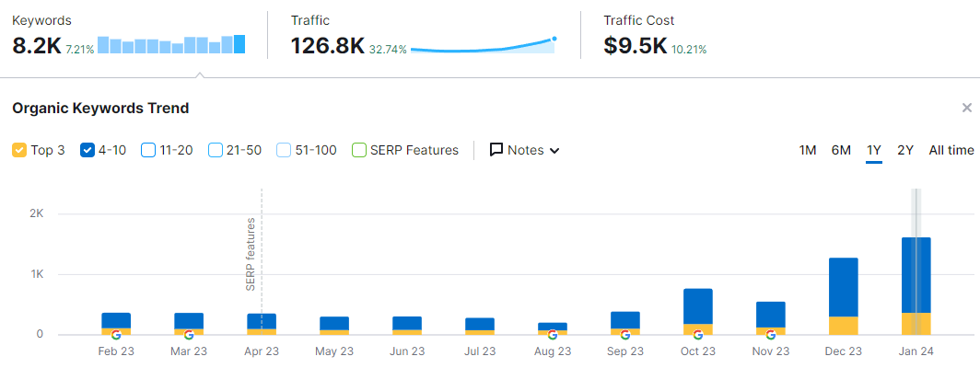Click the Traffic Cost $9.5K value
The image size is (980, 368).
pos(635,45)
